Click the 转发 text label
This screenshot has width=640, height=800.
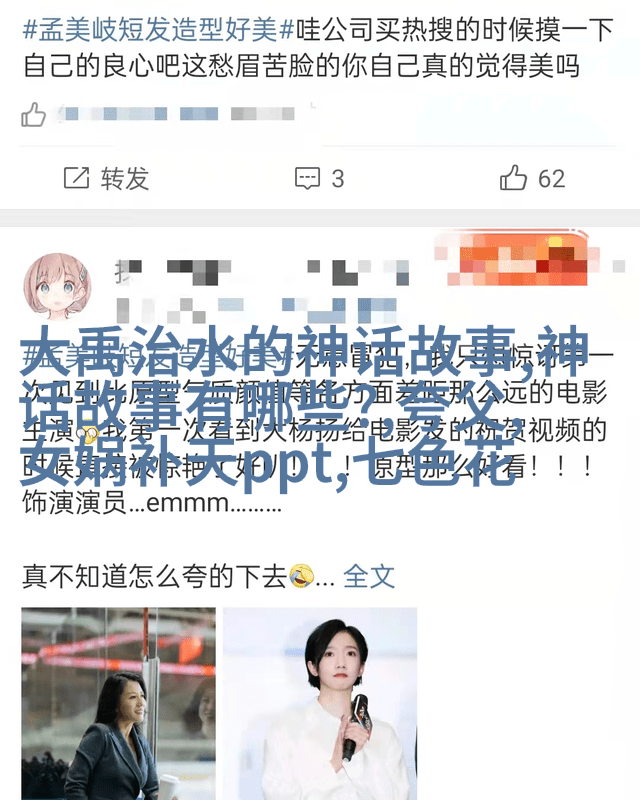coord(125,179)
